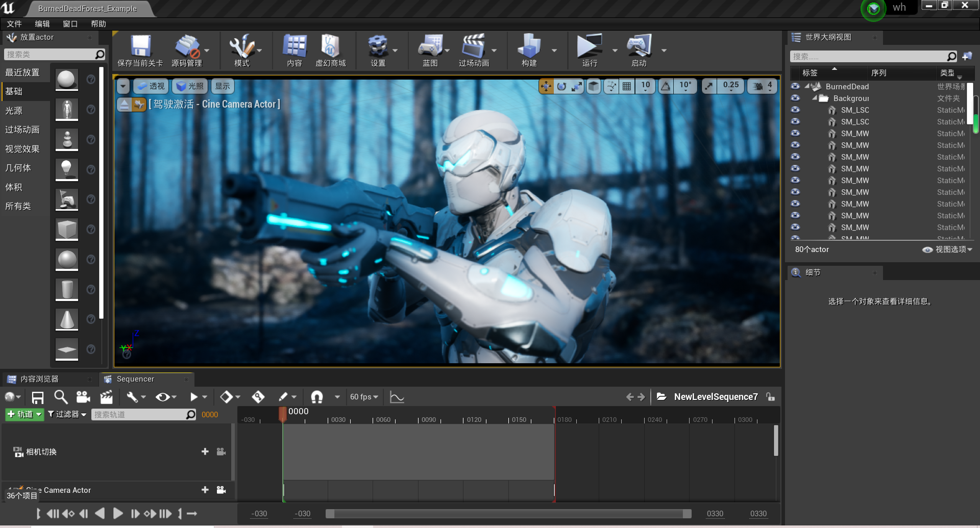980x528 pixels.
Task: Open the viewport options dropdown arrow
Action: tap(123, 86)
